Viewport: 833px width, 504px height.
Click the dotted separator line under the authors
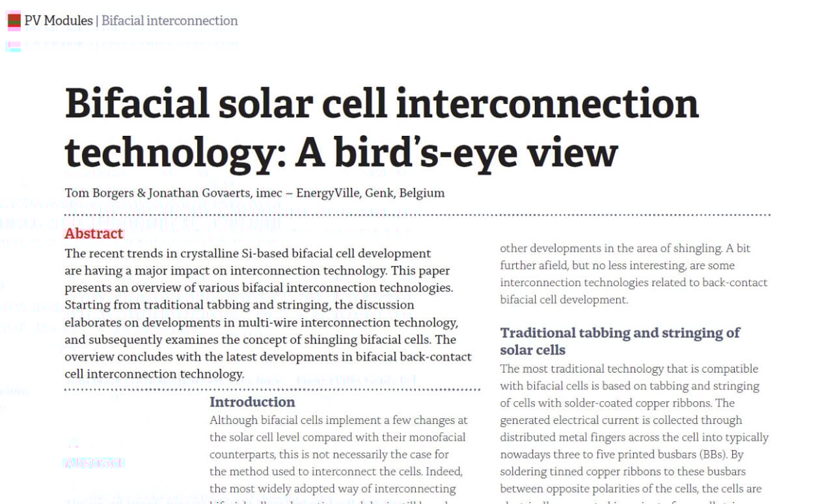point(416,215)
